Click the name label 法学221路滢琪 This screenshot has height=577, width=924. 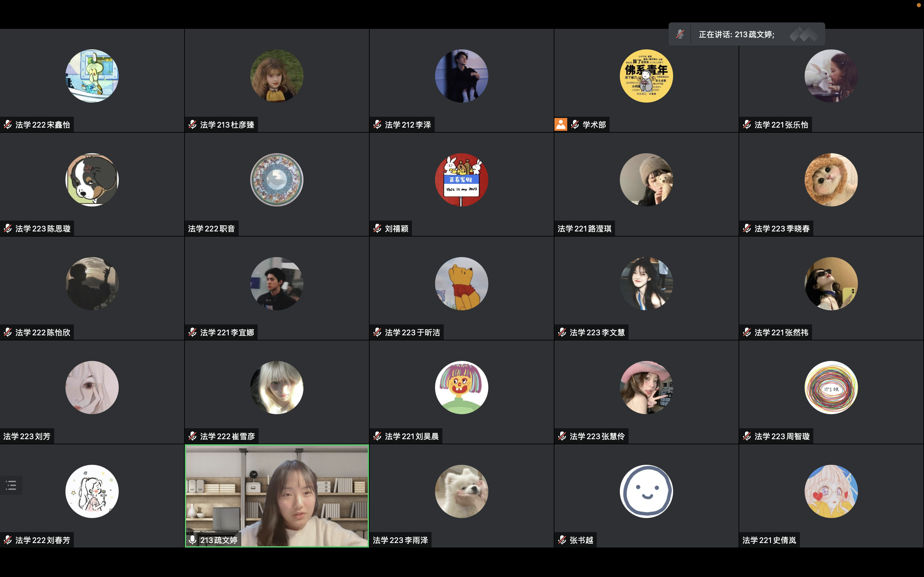tap(584, 229)
